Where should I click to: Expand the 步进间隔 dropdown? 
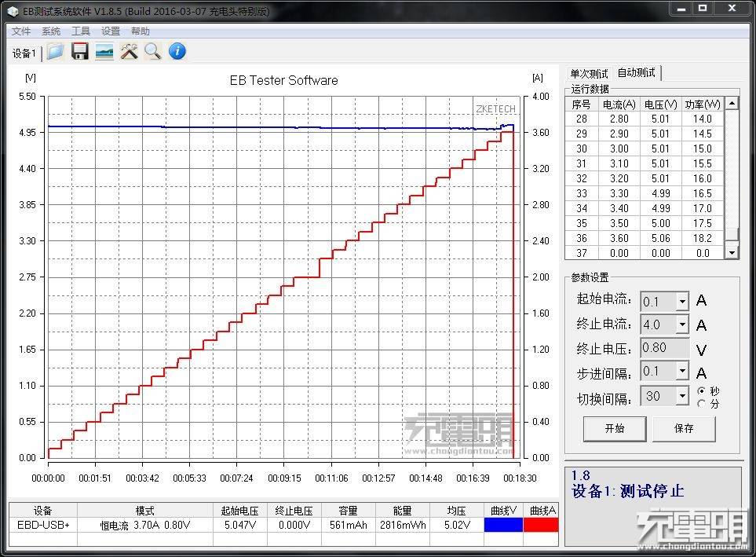(x=684, y=371)
